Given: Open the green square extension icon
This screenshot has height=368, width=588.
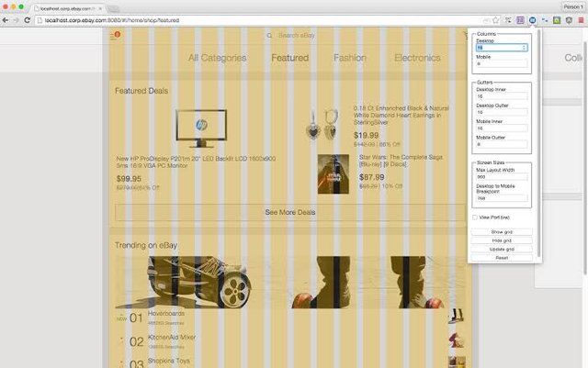Looking at the screenshot, I should click(557, 20).
